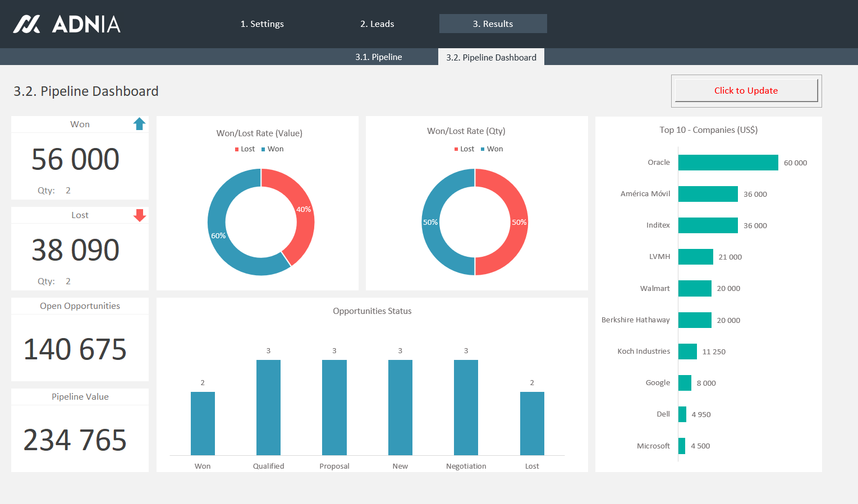
Task: Select the Microsoft bar in Top 10 Companies
Action: click(x=681, y=446)
